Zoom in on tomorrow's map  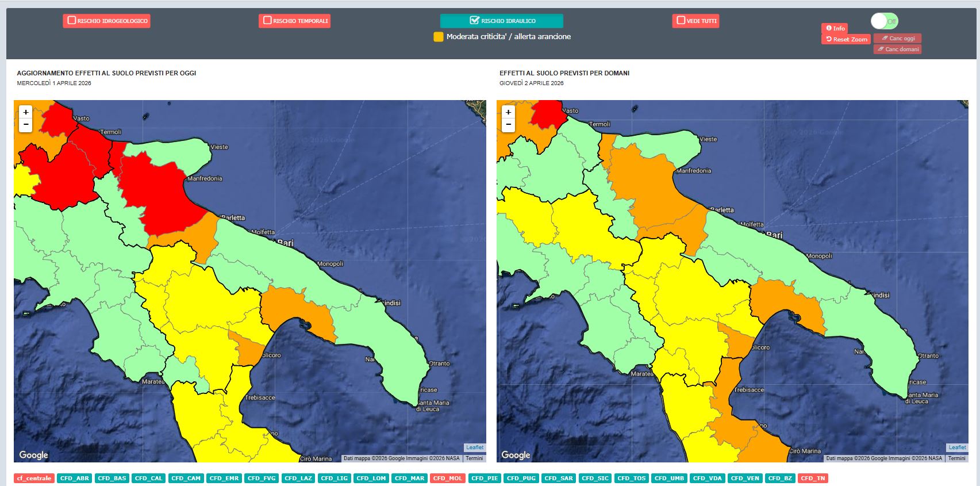pyautogui.click(x=508, y=112)
